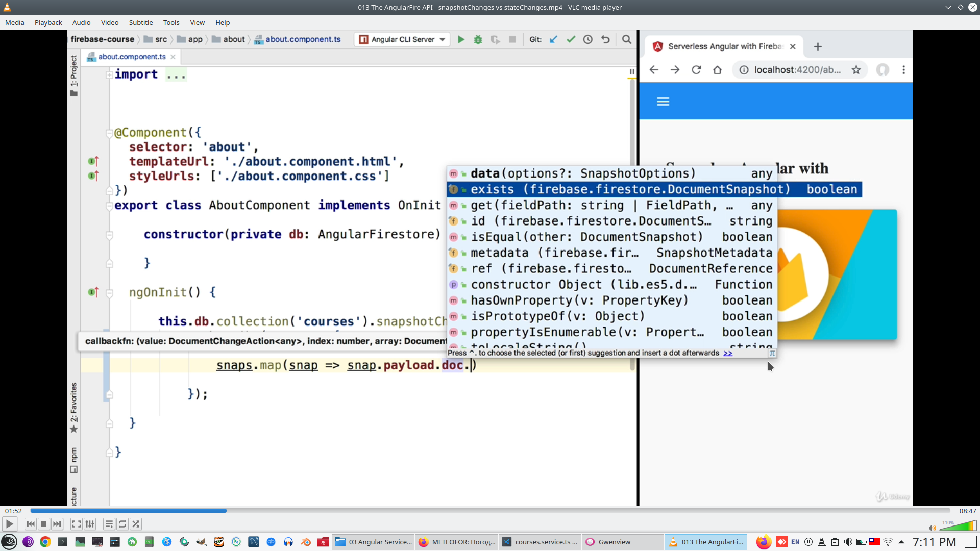The width and height of the screenshot is (980, 551).
Task: Open the Playback menu
Action: pyautogui.click(x=48, y=22)
